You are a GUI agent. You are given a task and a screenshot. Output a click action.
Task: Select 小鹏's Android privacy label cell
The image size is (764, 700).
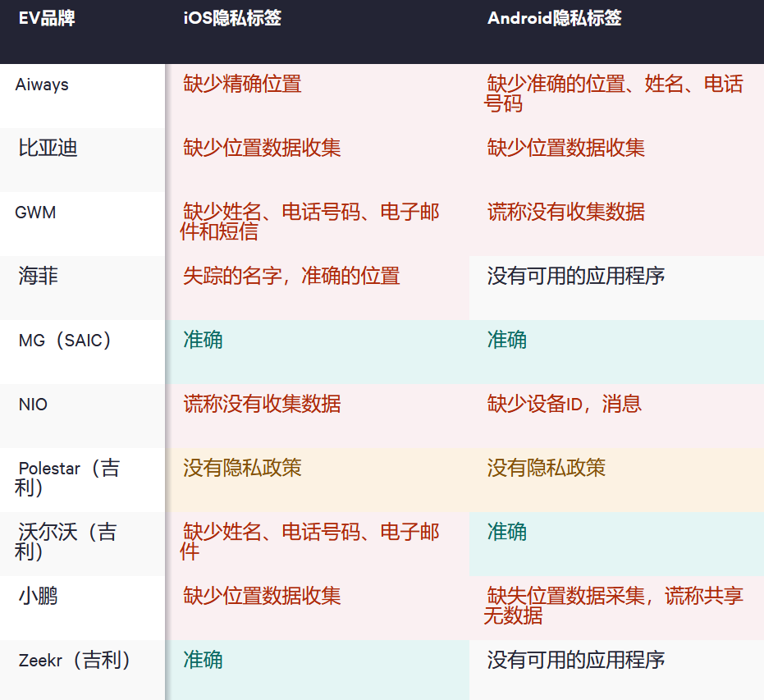pyautogui.click(x=614, y=606)
